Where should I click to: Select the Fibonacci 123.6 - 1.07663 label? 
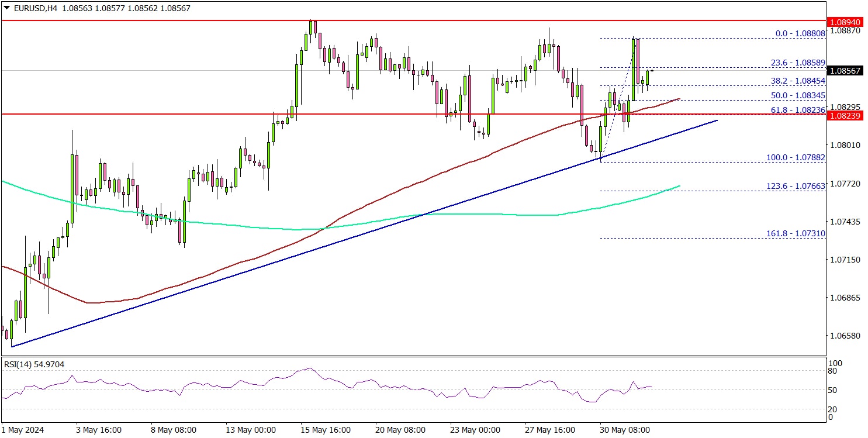796,186
